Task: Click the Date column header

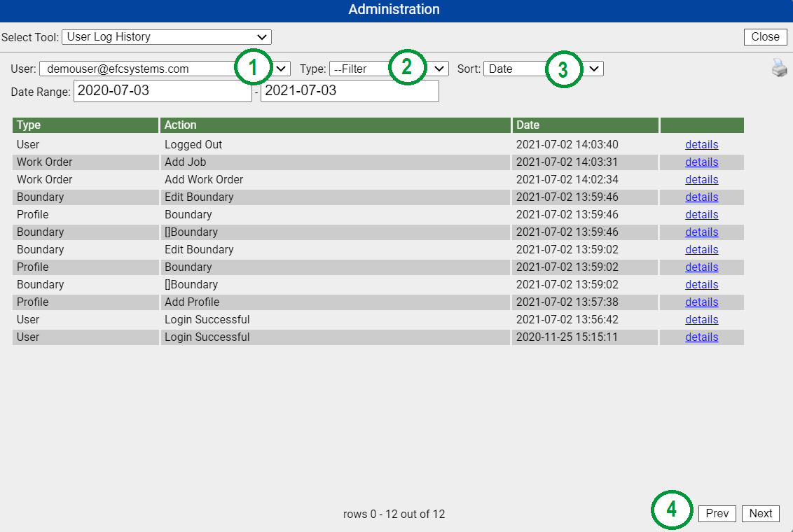Action: [x=585, y=125]
